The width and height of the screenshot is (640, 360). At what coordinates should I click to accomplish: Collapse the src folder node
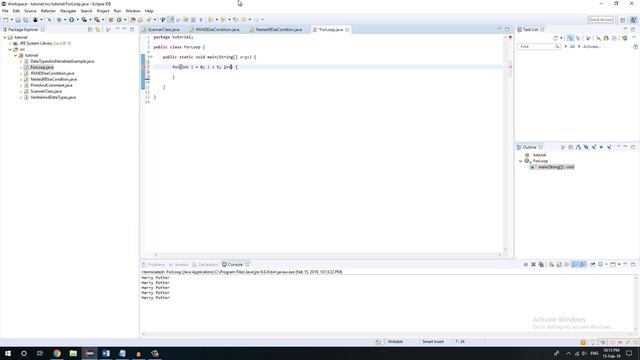coord(10,49)
